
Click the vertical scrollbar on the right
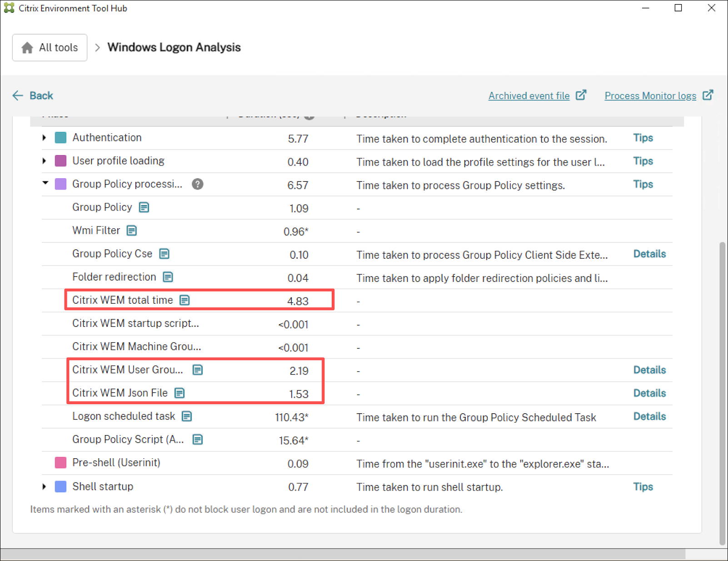click(722, 391)
